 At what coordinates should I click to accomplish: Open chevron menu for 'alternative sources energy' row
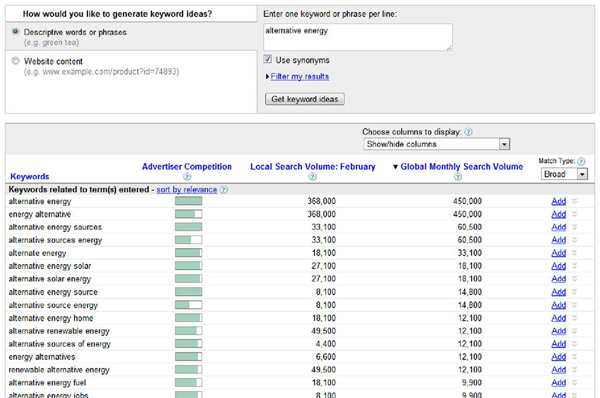pyautogui.click(x=574, y=240)
